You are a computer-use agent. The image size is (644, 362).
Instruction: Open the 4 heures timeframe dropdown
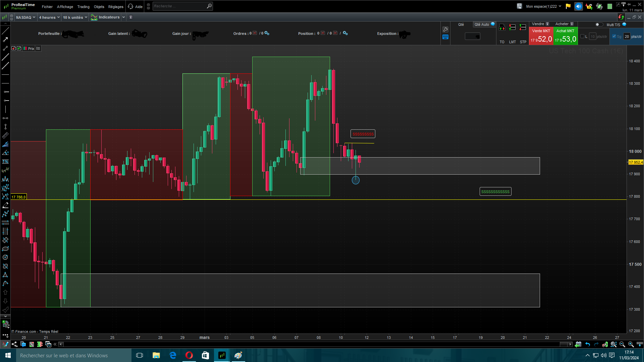tap(49, 17)
